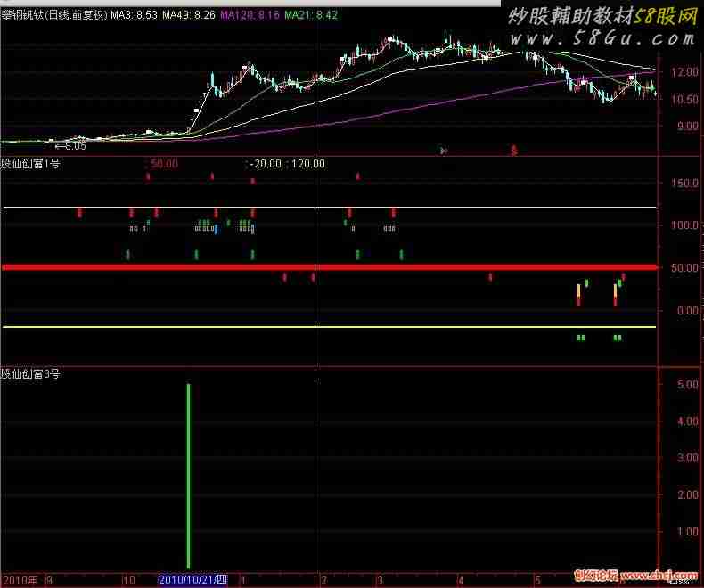Viewport: 704px width, 588px height.
Task: Click the 1.00 axis label in 股仙创富3号
Action: (688, 532)
